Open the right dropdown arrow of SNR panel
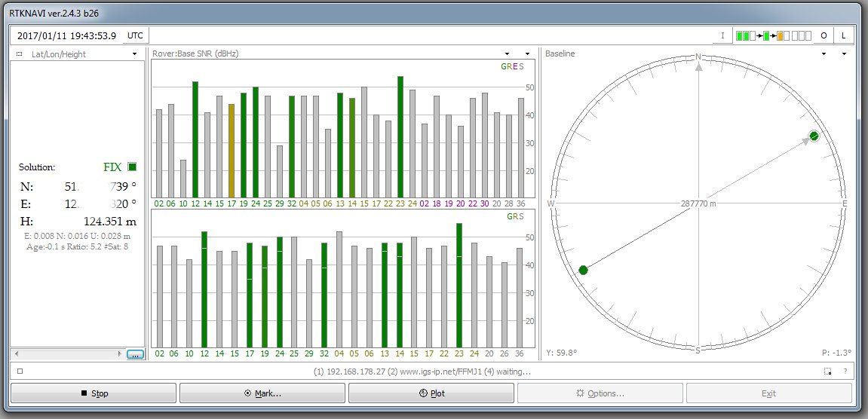The width and height of the screenshot is (868, 419). (527, 54)
